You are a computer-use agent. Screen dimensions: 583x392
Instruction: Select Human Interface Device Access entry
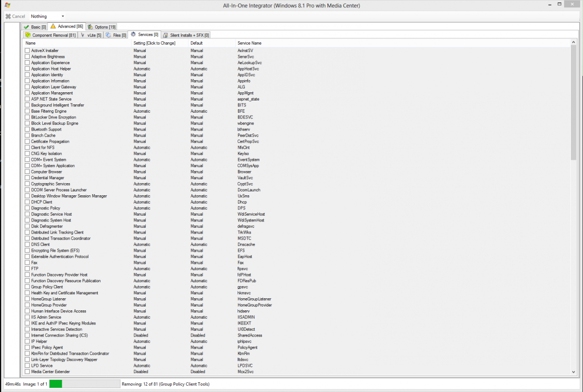pyautogui.click(x=58, y=311)
